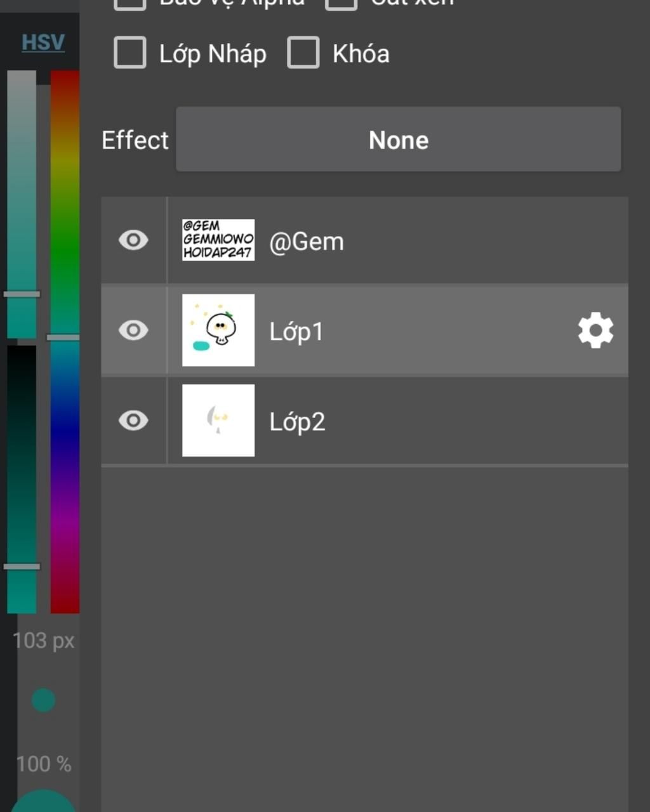Toggle visibility of Lớp1 layer
This screenshot has width=650, height=812.
pos(133,331)
